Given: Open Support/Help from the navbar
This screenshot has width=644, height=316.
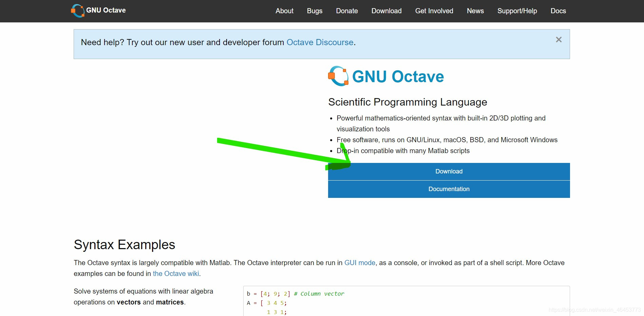Looking at the screenshot, I should pyautogui.click(x=517, y=11).
